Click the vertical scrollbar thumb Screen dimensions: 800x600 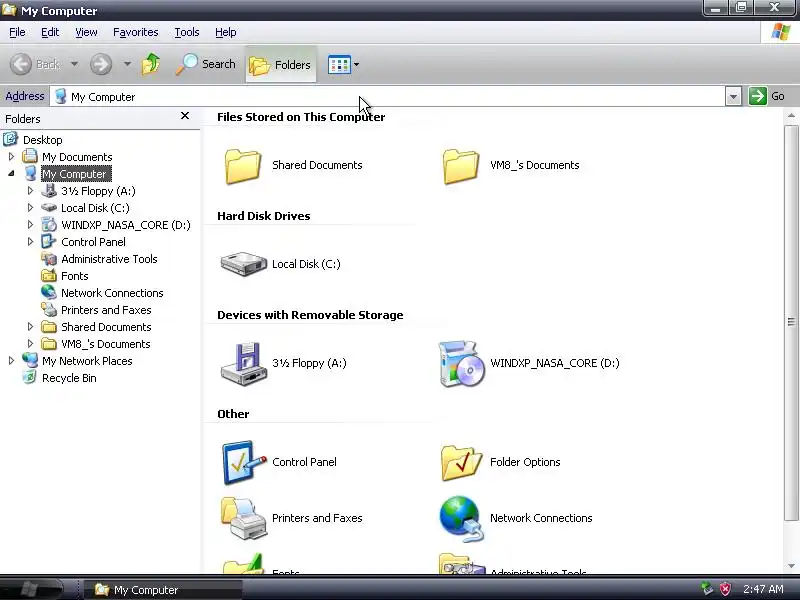click(791, 322)
